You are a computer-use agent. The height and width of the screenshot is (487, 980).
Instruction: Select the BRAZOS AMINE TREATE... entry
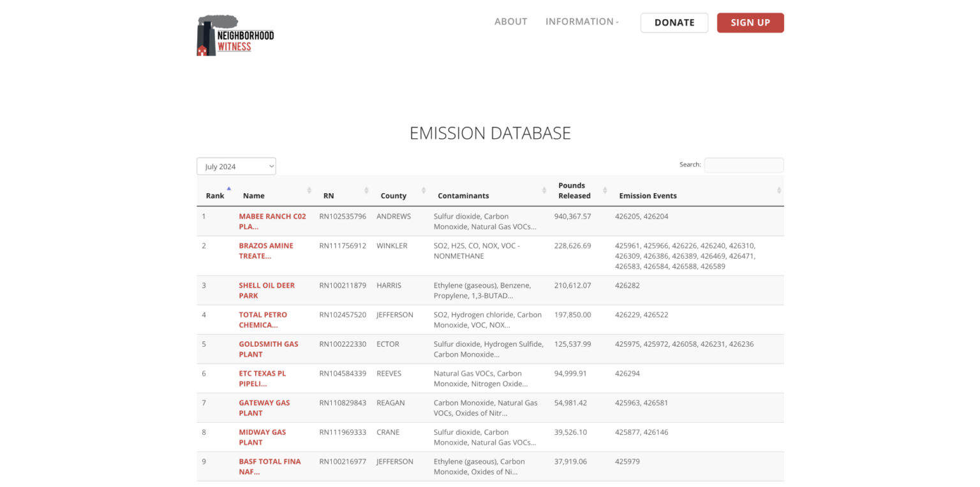tap(266, 251)
